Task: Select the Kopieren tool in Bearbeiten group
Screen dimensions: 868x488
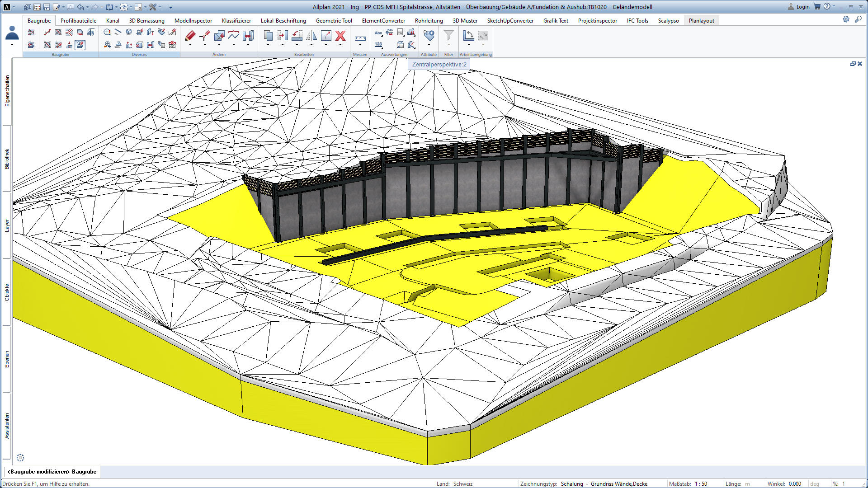Action: (268, 35)
